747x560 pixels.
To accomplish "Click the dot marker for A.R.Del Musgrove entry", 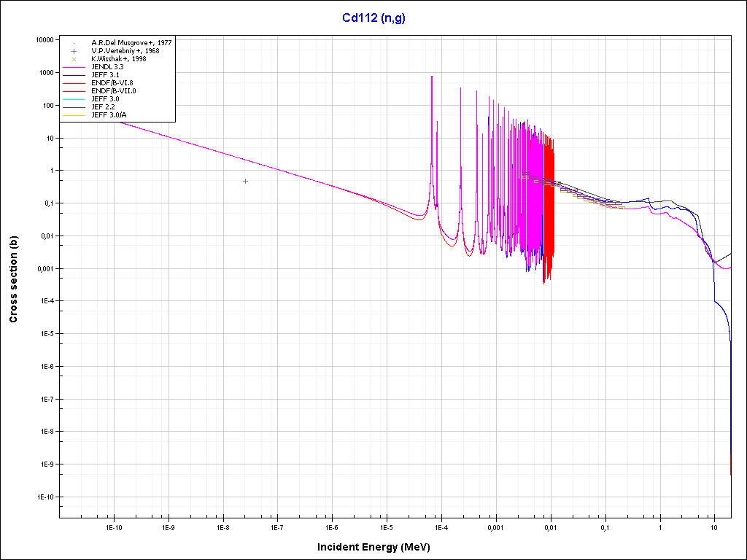I will tap(74, 43).
